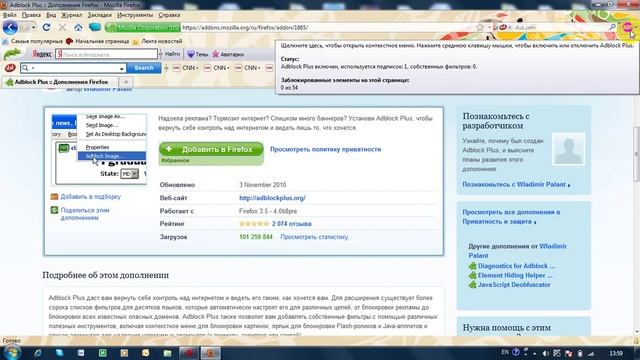Open Просмотреть все дополнения в Приватность и защита
Screen dimensions: 640x360
click(511, 217)
